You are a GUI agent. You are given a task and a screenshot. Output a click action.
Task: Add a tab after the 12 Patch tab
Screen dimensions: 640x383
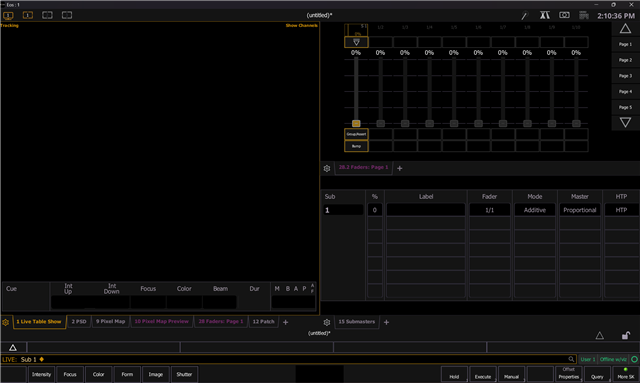286,322
